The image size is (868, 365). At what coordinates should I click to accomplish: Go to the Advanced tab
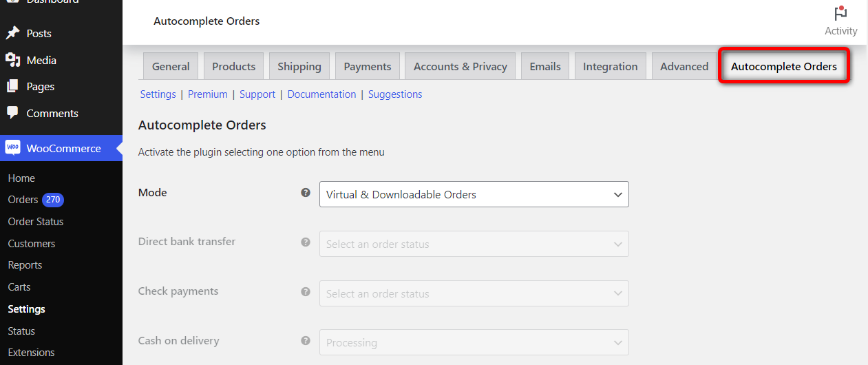[684, 66]
